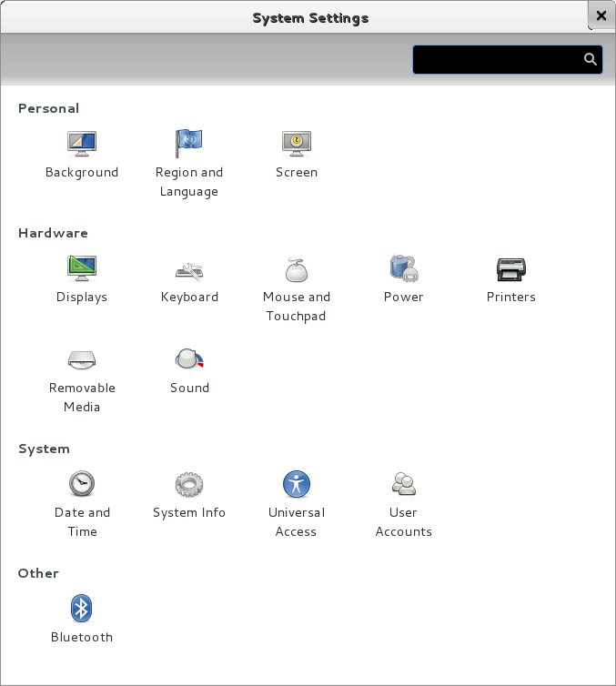
Task: Click the Screen lock settings icon
Action: (x=297, y=144)
